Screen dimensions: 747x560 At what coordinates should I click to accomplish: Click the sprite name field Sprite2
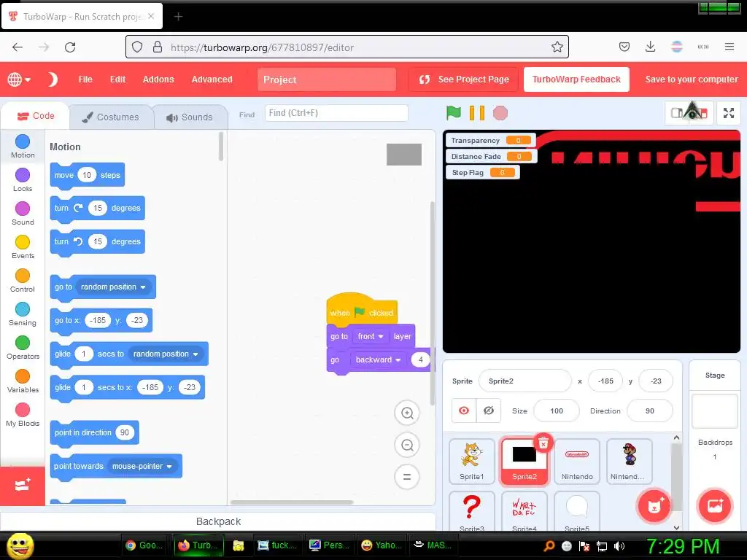525,381
